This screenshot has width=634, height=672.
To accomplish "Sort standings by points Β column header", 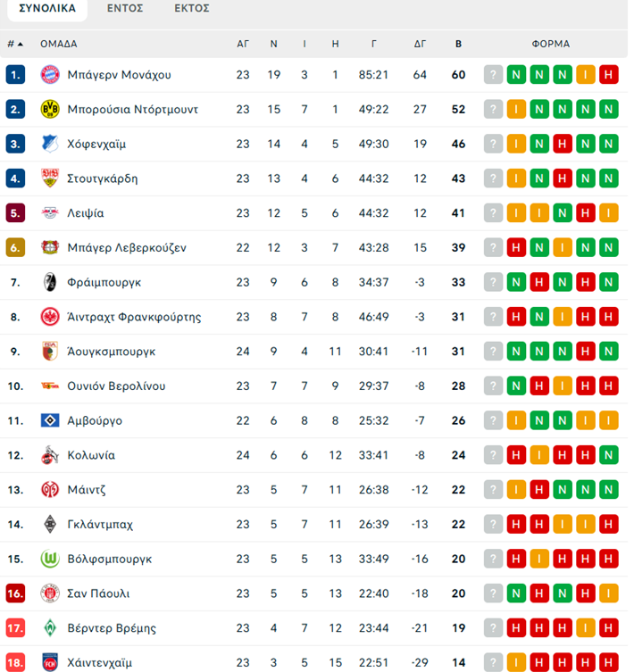I will pyautogui.click(x=458, y=44).
